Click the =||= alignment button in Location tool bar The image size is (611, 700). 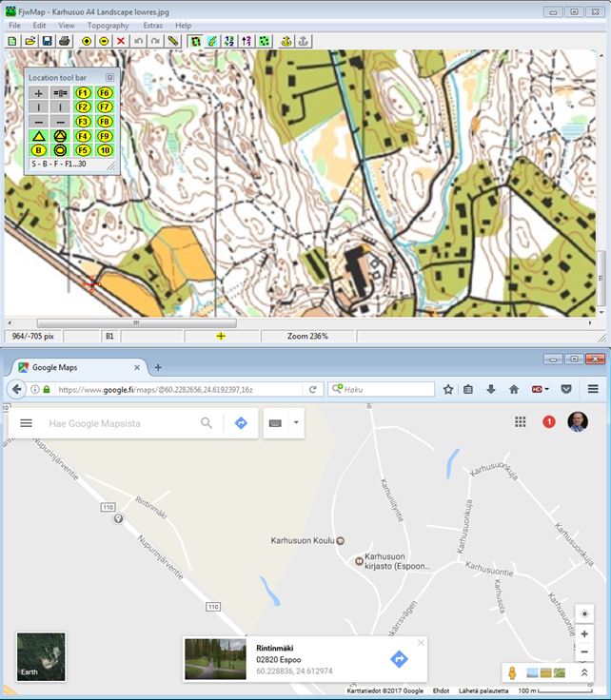(x=60, y=93)
